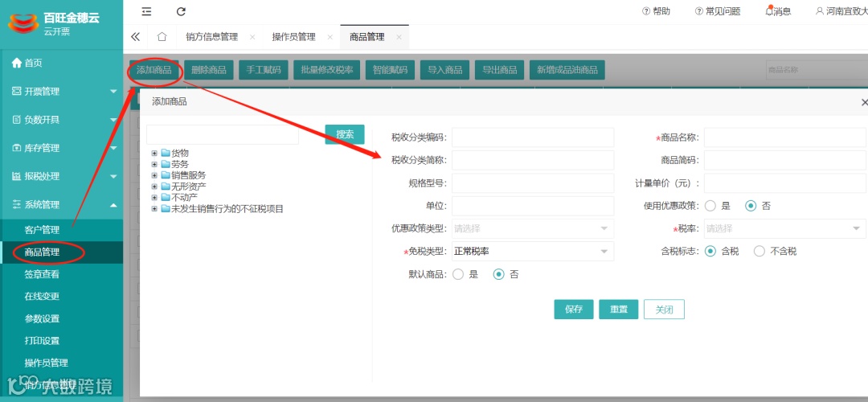The image size is (868, 402).
Task: Toggle the sidebar collapse icon in header
Action: 146,11
